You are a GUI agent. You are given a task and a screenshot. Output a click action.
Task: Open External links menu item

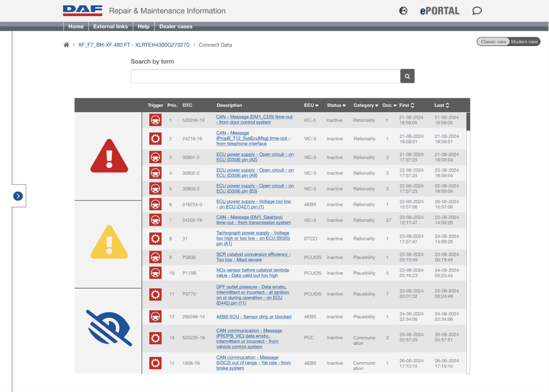coord(111,27)
